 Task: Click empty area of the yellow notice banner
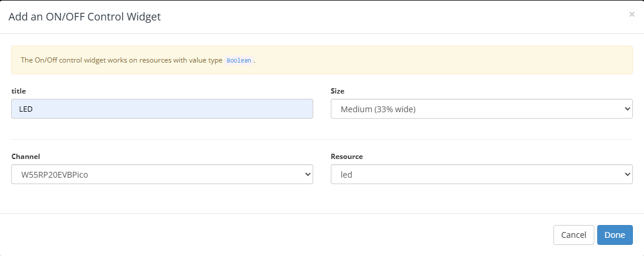click(444, 60)
